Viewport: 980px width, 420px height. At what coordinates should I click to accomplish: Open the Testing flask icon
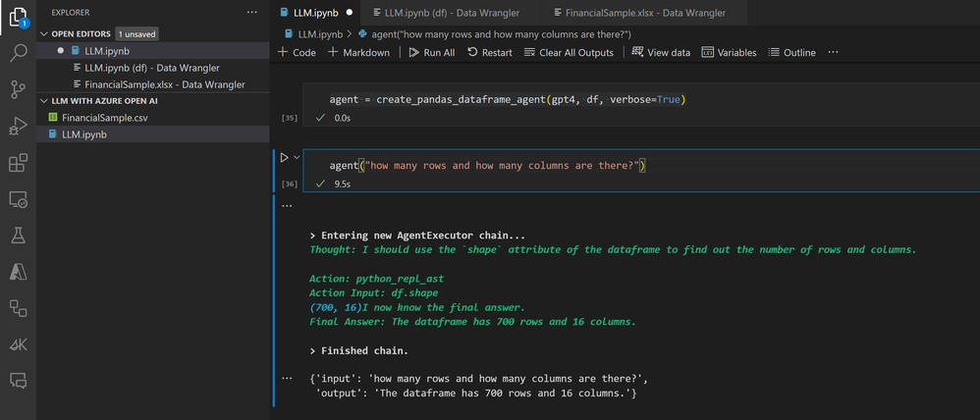click(x=18, y=236)
